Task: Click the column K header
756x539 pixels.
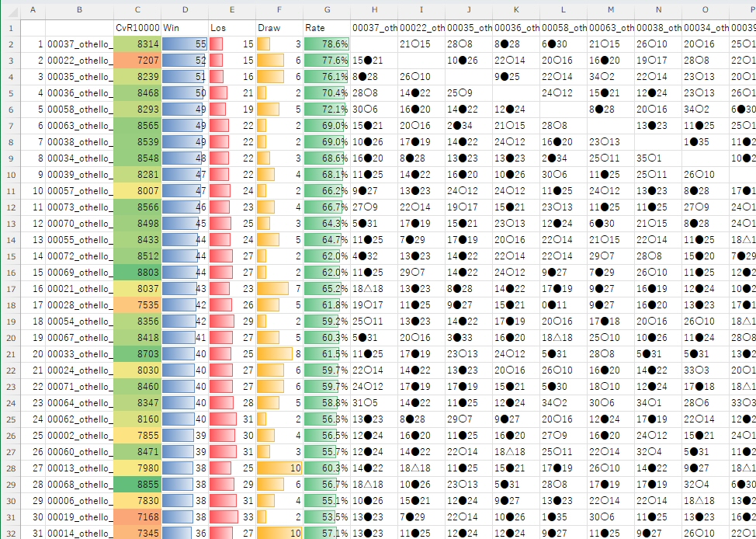Action: (516, 10)
